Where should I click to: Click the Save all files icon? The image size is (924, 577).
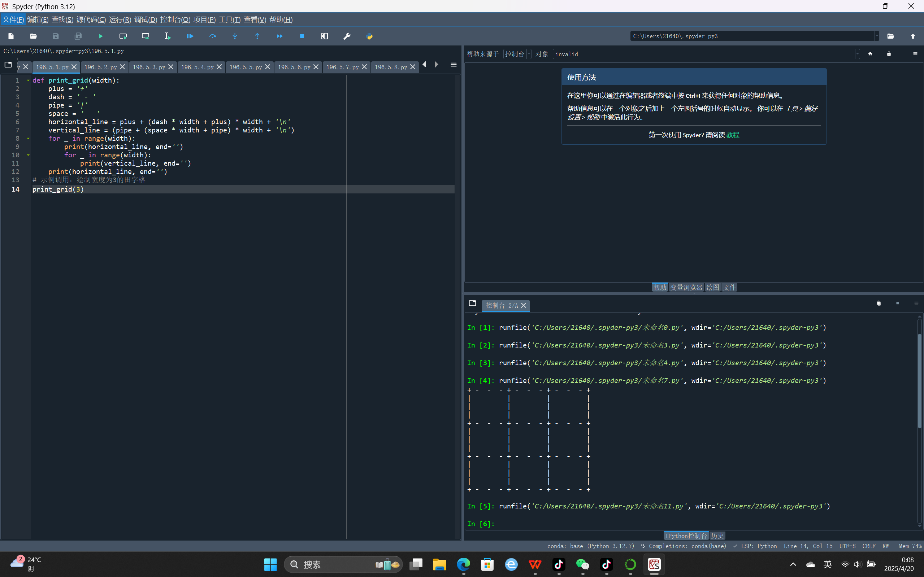[78, 36]
